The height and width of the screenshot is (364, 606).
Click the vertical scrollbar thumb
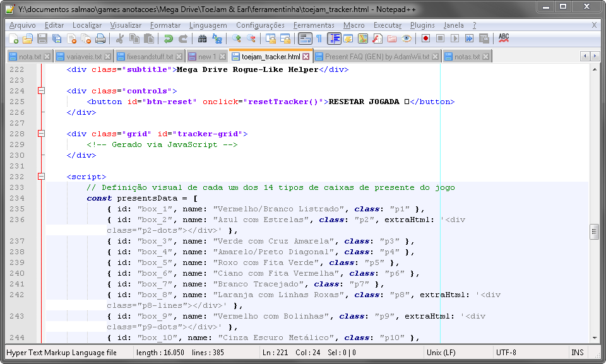[x=595, y=232]
